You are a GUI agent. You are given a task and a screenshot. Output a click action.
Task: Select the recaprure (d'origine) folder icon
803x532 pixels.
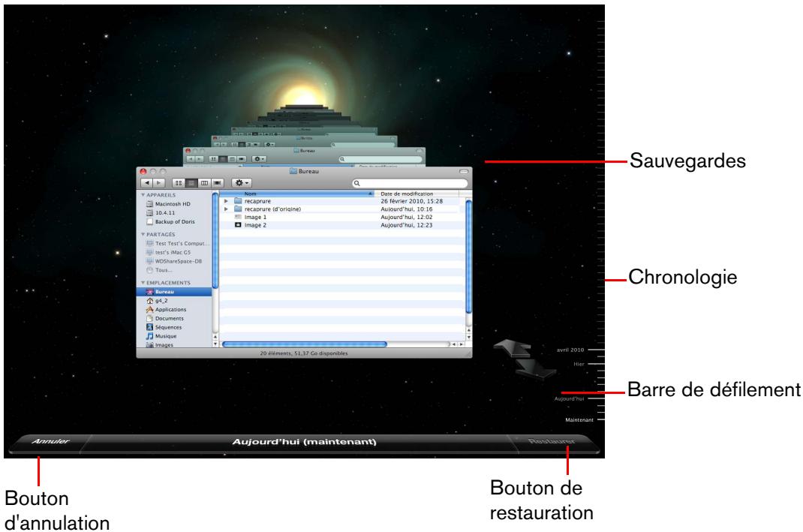(x=238, y=209)
